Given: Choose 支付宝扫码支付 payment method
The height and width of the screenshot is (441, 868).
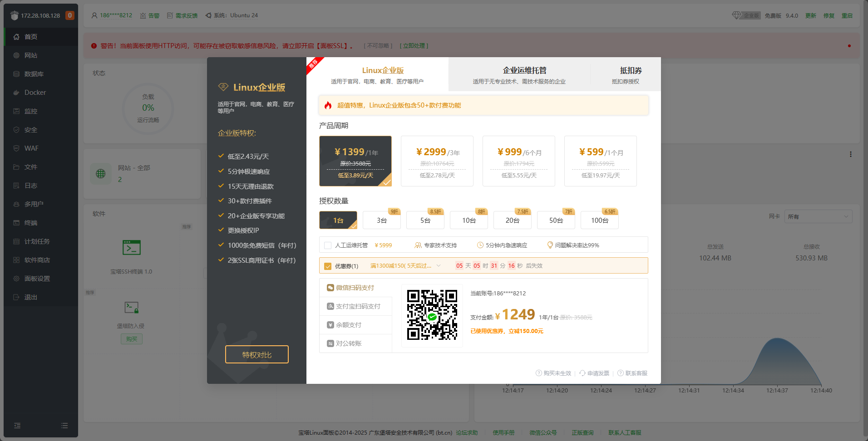Looking at the screenshot, I should 355,306.
